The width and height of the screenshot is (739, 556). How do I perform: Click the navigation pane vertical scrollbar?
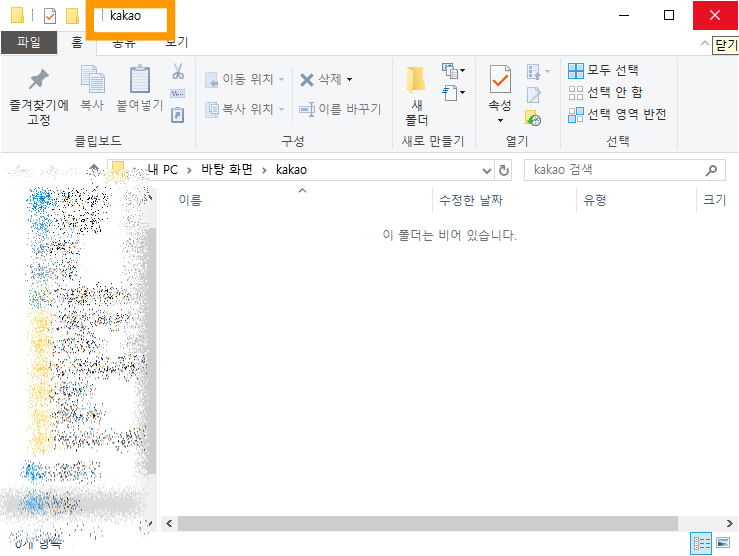pos(151,352)
